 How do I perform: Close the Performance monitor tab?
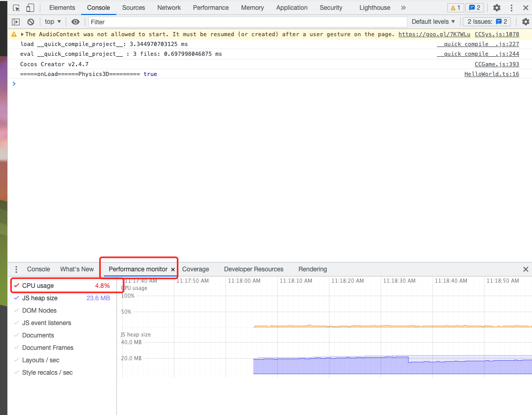pos(173,270)
